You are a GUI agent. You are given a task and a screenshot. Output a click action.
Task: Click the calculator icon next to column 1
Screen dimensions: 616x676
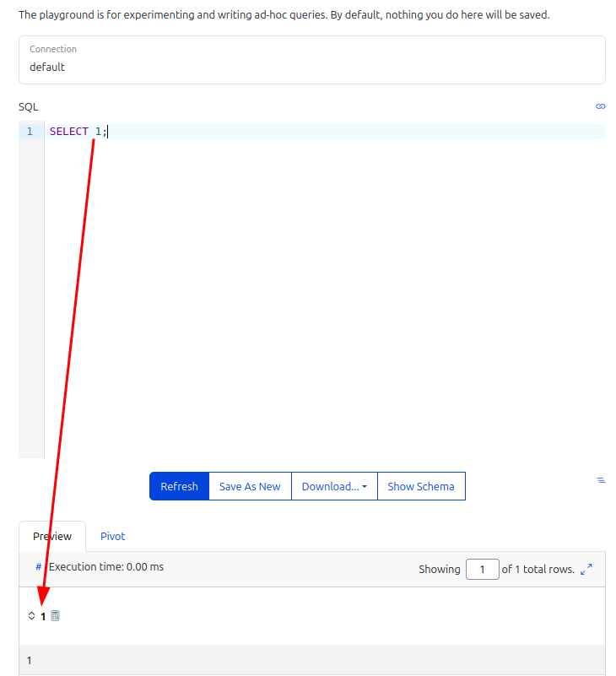click(x=55, y=615)
